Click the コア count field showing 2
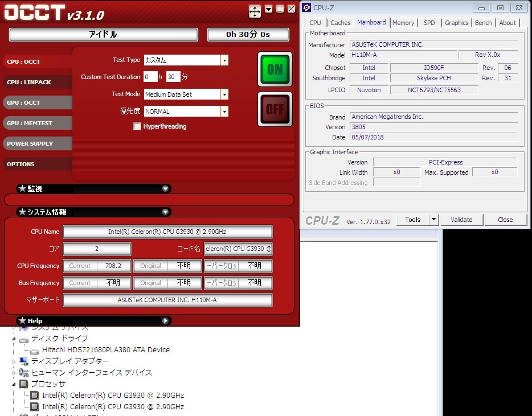This screenshot has width=532, height=416. pyautogui.click(x=97, y=249)
